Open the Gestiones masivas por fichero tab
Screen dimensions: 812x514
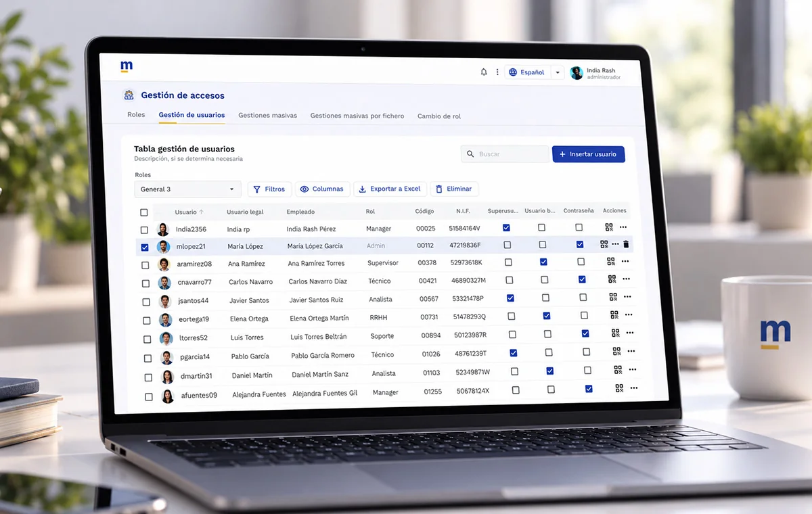pyautogui.click(x=357, y=116)
